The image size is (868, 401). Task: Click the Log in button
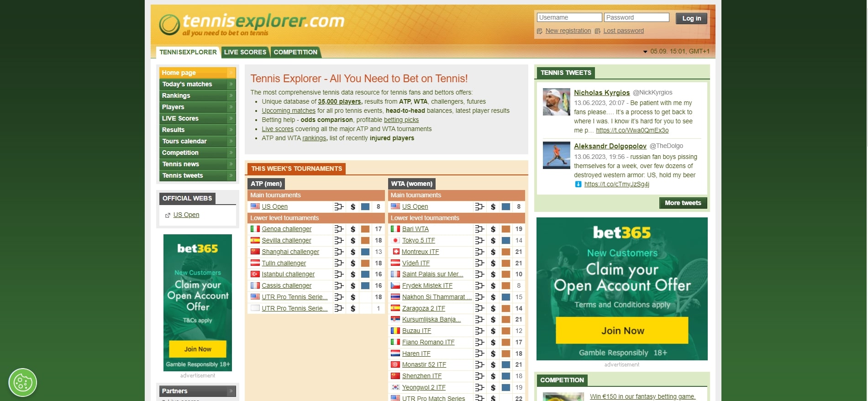[691, 18]
